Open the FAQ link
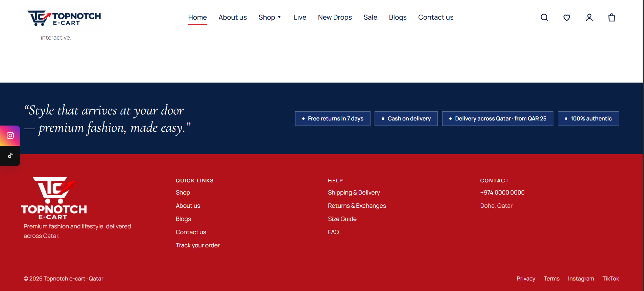 click(x=333, y=232)
